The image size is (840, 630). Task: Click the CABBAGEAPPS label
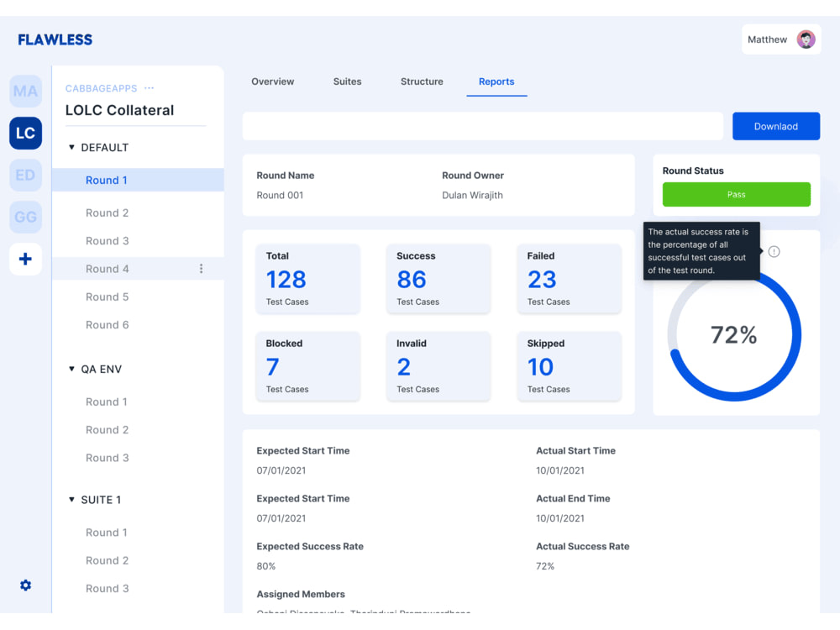102,88
